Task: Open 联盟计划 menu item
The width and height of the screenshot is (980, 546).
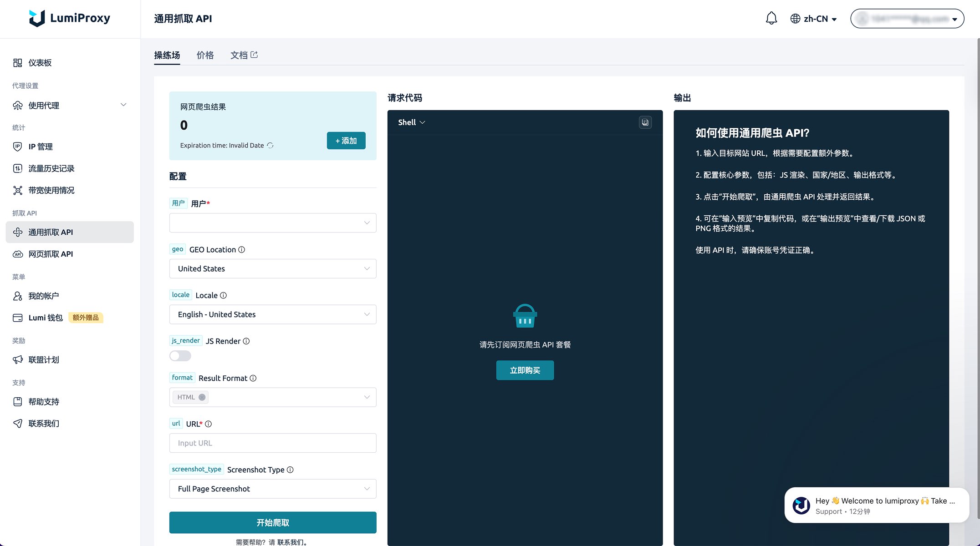Action: (70, 359)
